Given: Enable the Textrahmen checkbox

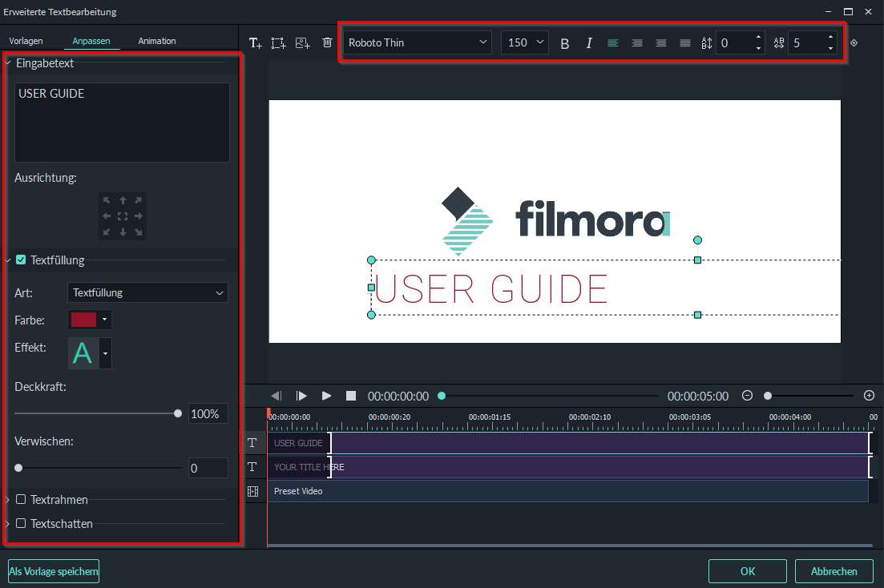Looking at the screenshot, I should tap(21, 500).
